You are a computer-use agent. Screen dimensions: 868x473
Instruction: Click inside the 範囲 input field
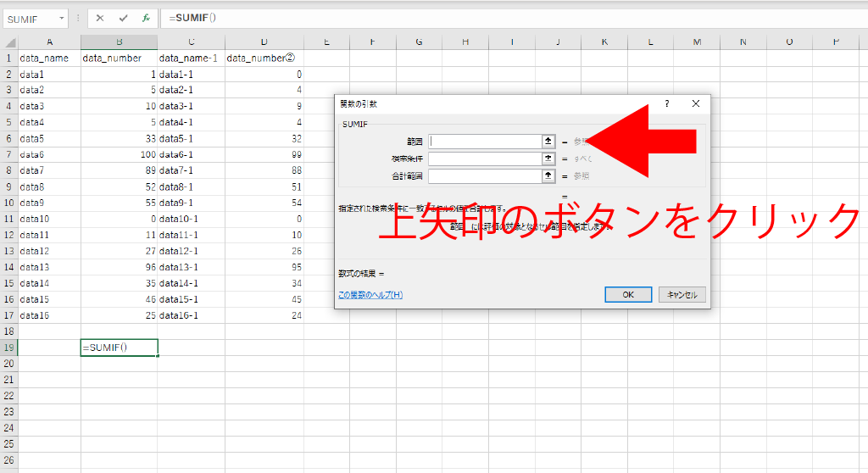(x=485, y=142)
